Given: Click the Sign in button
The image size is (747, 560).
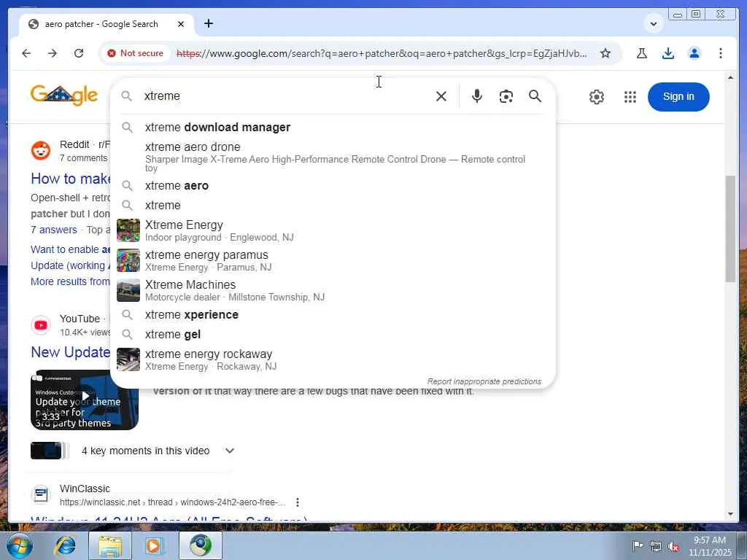Looking at the screenshot, I should (678, 97).
